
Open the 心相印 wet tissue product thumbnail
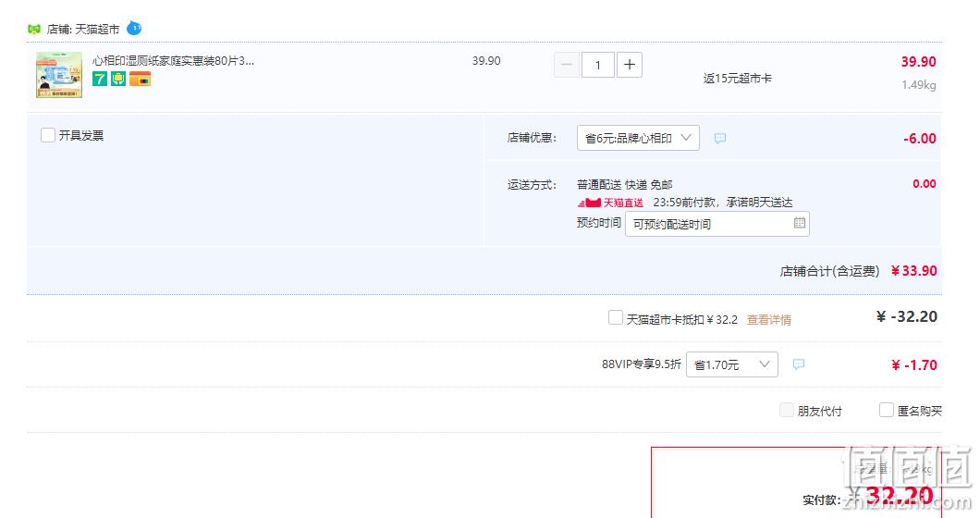[59, 75]
